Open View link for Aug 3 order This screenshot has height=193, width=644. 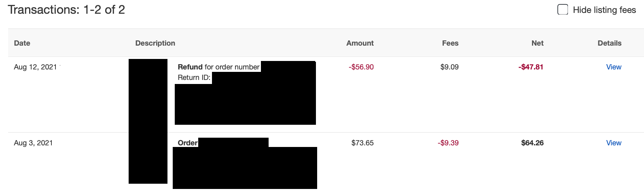(x=614, y=143)
